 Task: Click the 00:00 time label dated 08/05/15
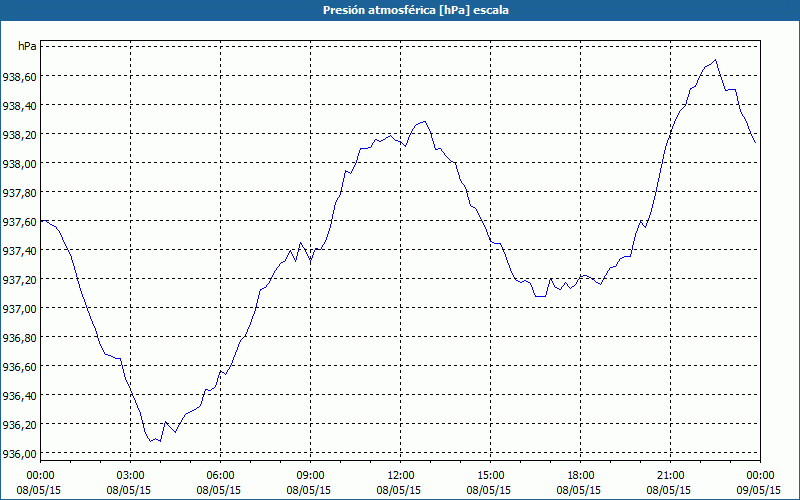point(40,476)
